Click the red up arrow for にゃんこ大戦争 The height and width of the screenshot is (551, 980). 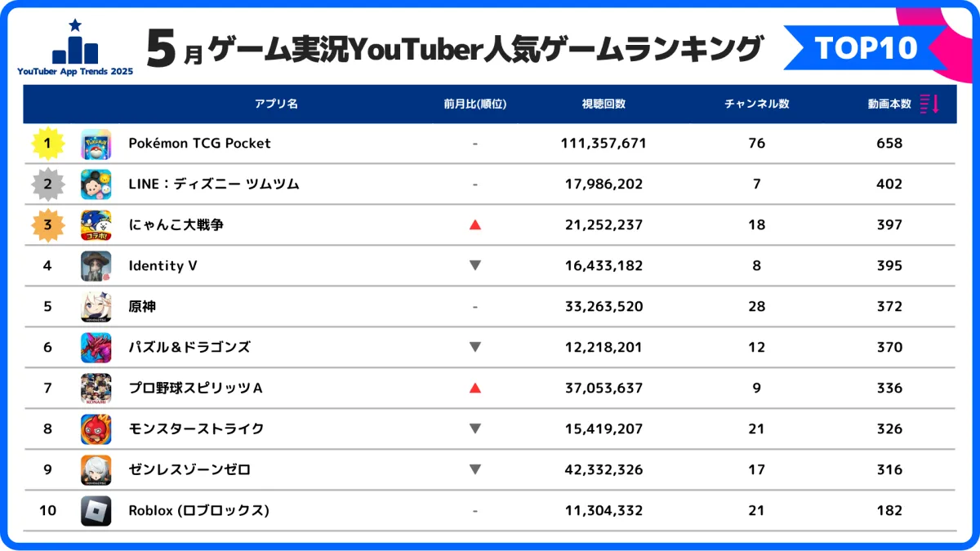(x=475, y=225)
